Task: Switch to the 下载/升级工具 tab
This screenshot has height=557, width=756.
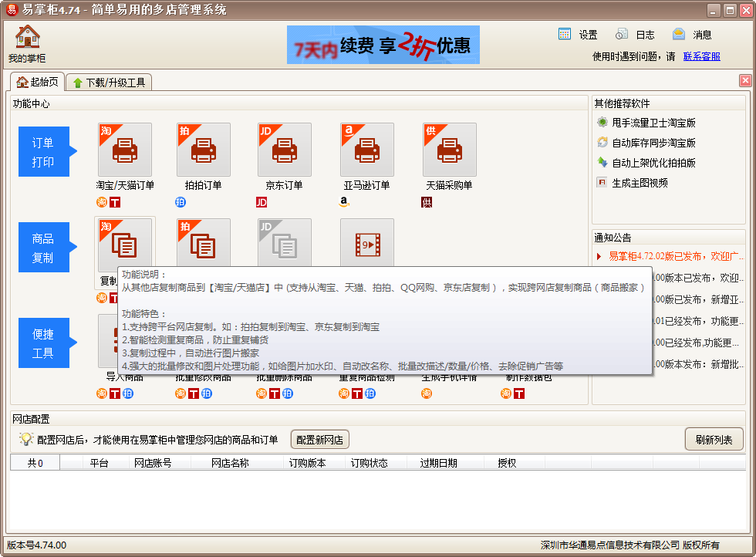Action: click(109, 83)
